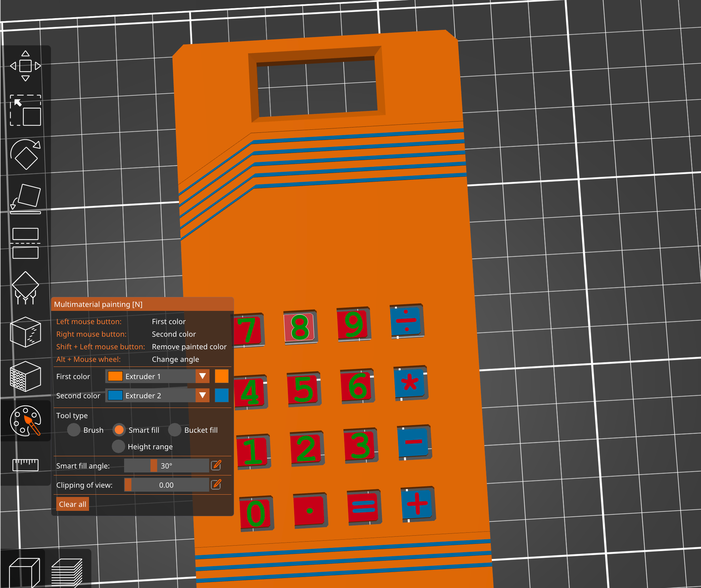Open the Seam painting tool
The height and width of the screenshot is (588, 701).
coord(25,332)
